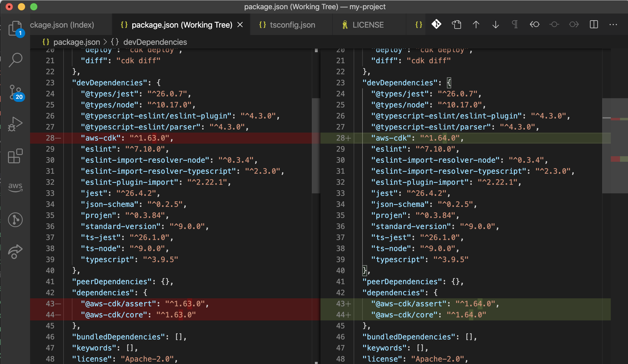628x364 pixels.
Task: Click the Open File icon in the diff toolbar
Action: [456, 25]
